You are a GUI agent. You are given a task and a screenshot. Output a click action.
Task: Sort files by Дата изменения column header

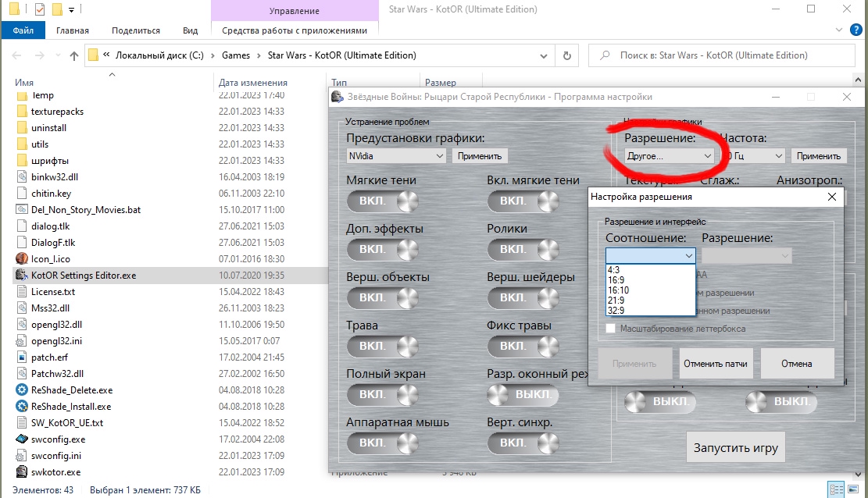point(252,83)
